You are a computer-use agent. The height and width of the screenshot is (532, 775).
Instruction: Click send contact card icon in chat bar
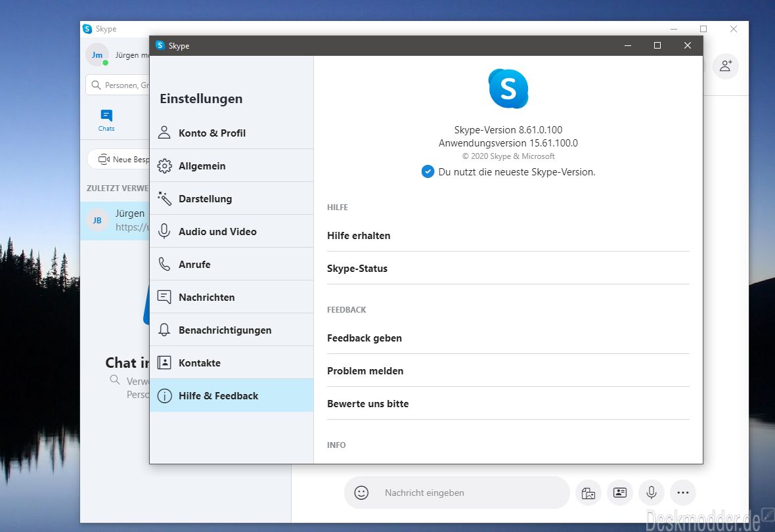[620, 493]
